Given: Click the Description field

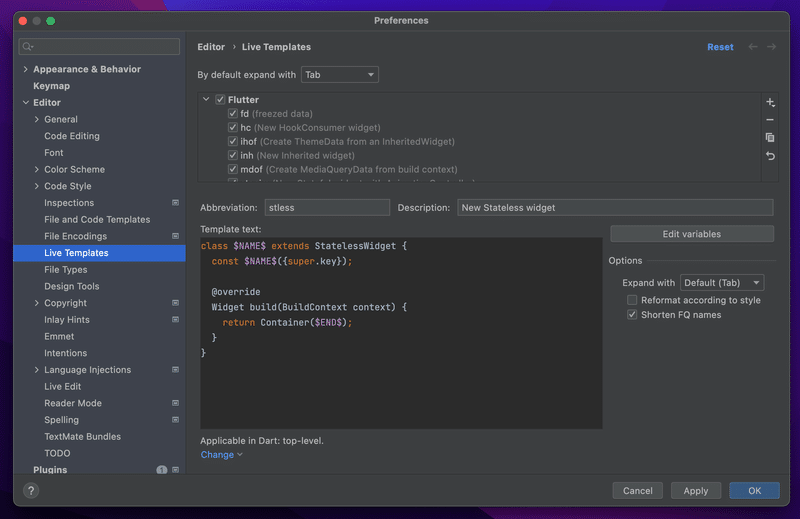Looking at the screenshot, I should coord(615,208).
